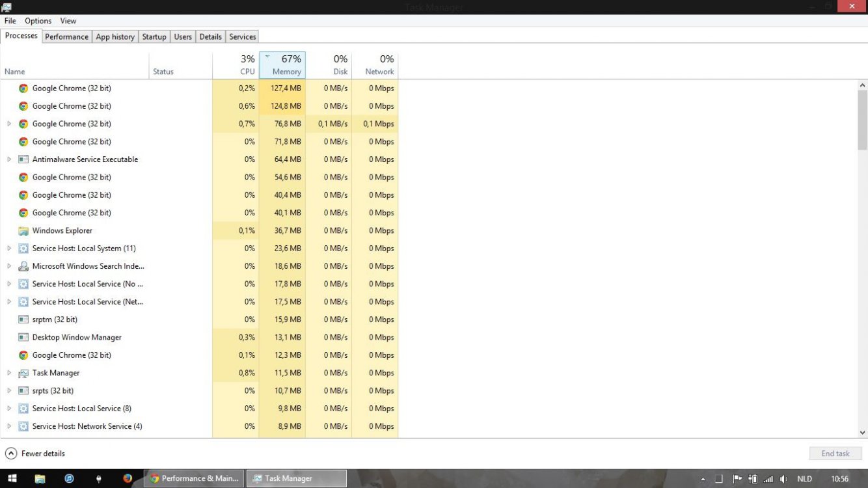This screenshot has width=868, height=488.
Task: Switch to the Details tab
Action: coord(211,37)
